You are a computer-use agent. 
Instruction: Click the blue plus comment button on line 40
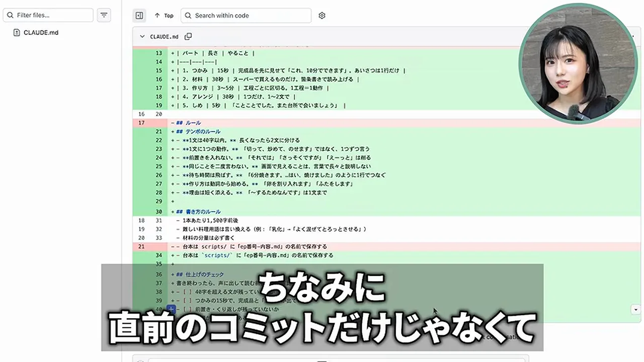(x=171, y=309)
